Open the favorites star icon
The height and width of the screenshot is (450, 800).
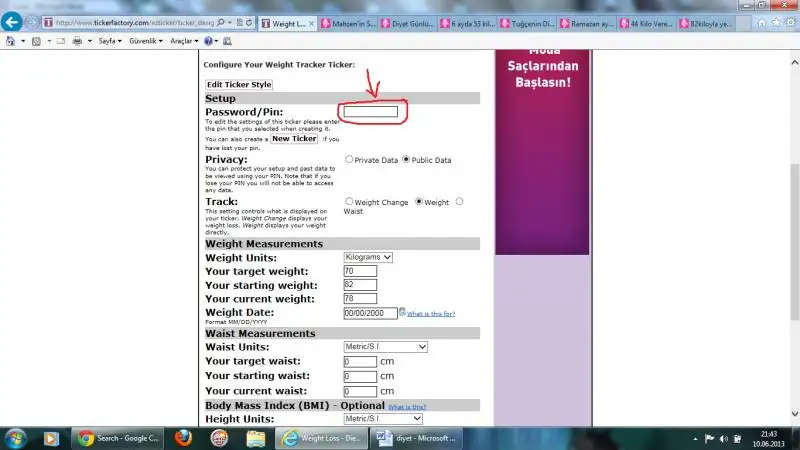coord(775,21)
